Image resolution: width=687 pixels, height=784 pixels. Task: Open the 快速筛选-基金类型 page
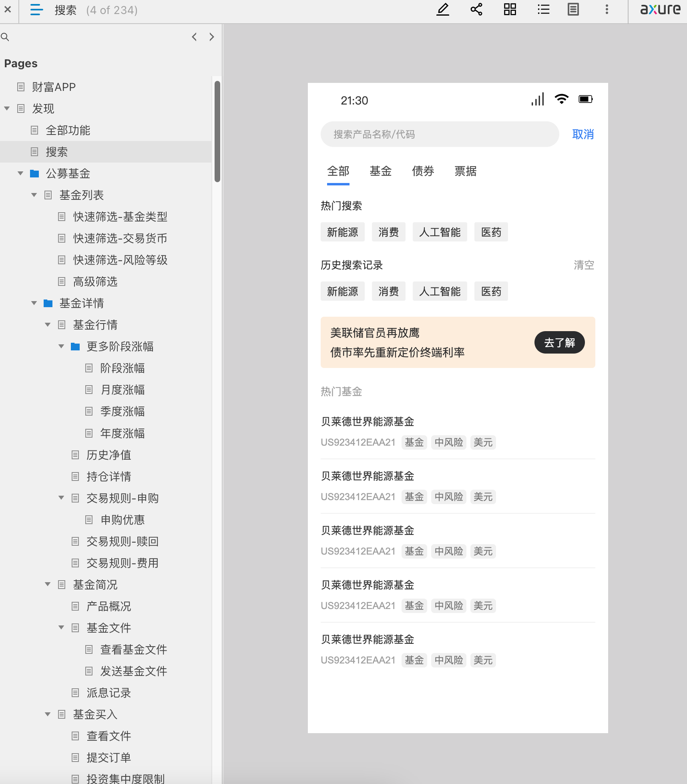pyautogui.click(x=121, y=217)
